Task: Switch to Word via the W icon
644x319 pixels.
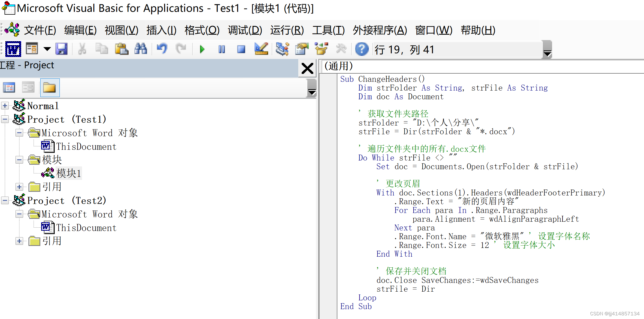Action: [x=13, y=49]
